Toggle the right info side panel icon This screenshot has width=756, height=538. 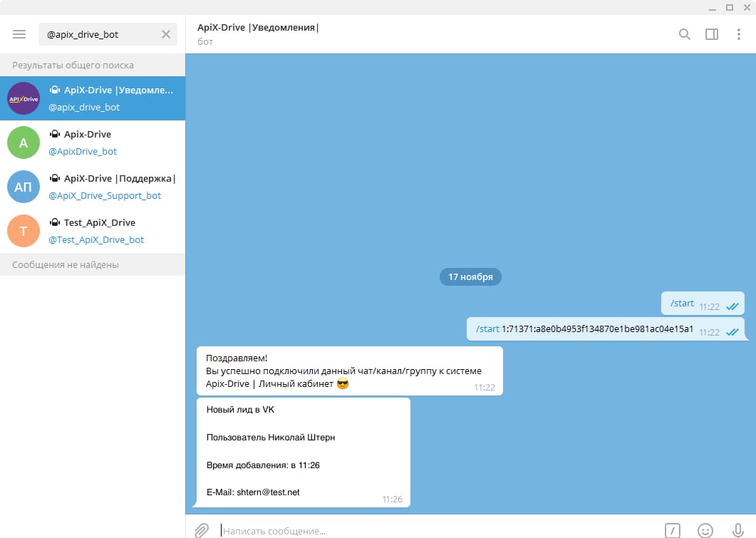712,34
